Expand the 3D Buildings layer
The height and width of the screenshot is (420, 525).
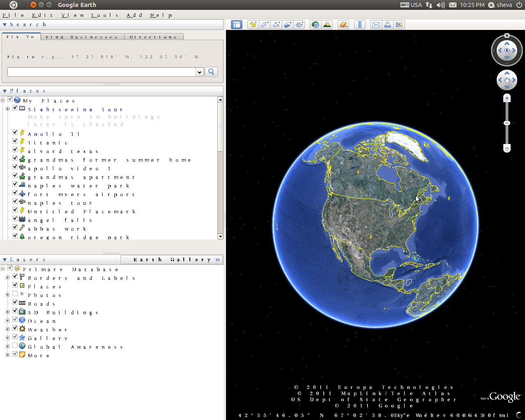(7, 312)
